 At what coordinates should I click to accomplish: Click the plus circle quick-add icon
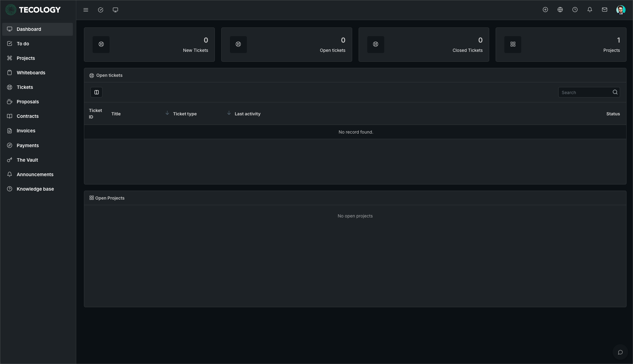coord(545,10)
